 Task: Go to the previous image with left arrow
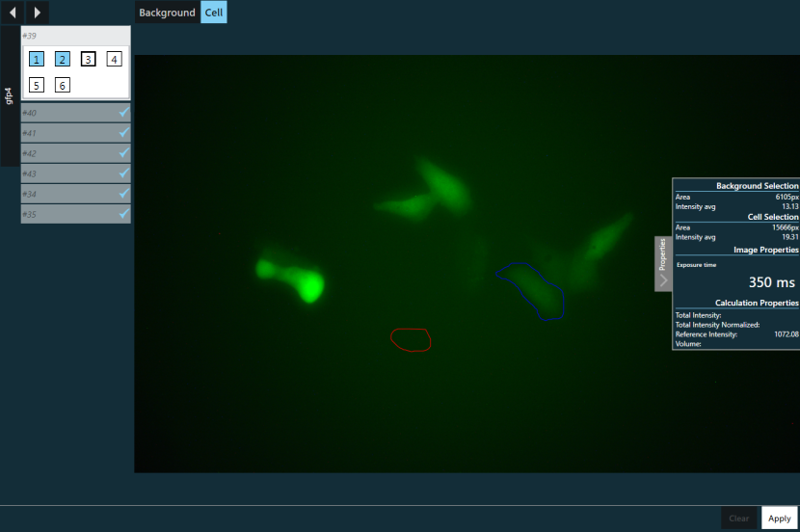(x=13, y=13)
